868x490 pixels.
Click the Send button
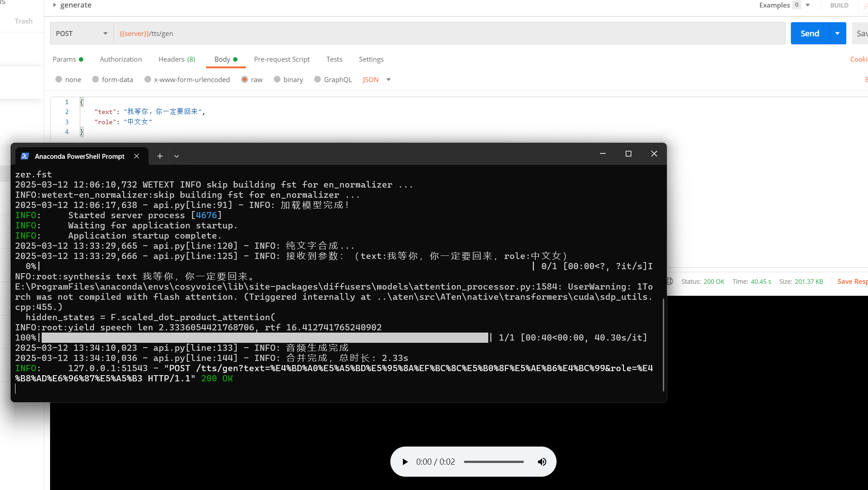pyautogui.click(x=810, y=33)
